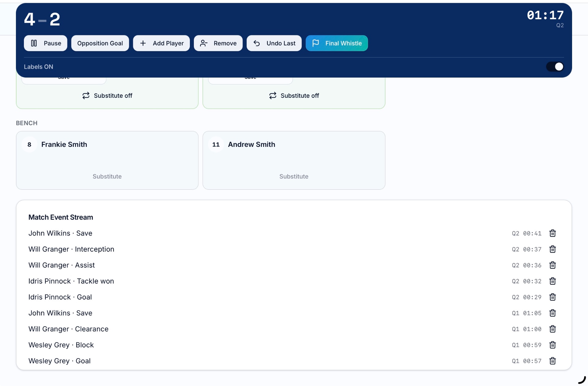Click the BENCH section label
This screenshot has height=386, width=588.
tap(27, 123)
